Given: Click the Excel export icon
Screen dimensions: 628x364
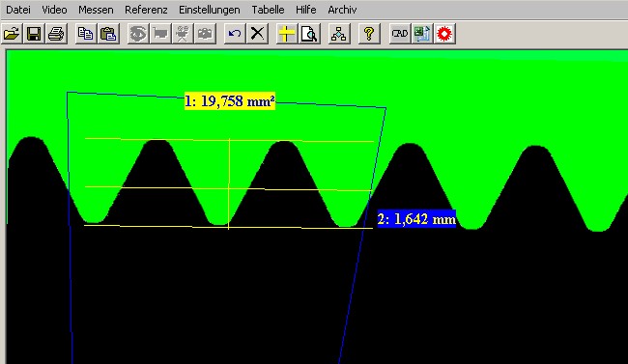Looking at the screenshot, I should click(422, 34).
